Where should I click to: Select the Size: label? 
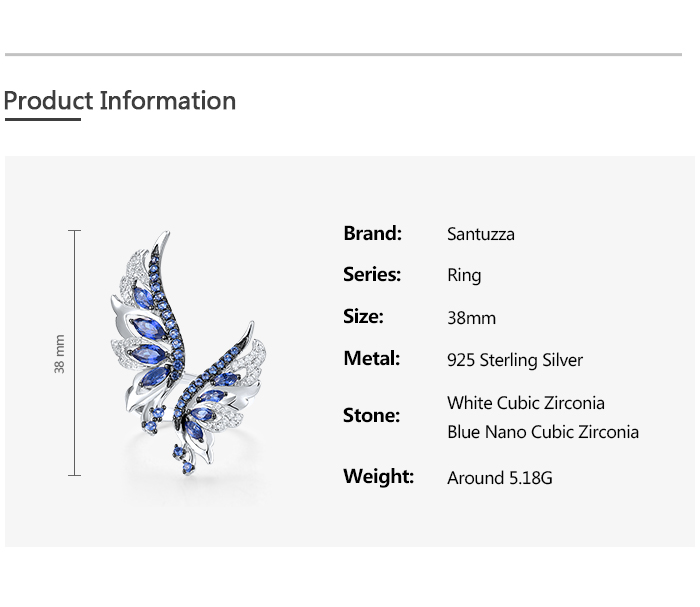click(363, 317)
